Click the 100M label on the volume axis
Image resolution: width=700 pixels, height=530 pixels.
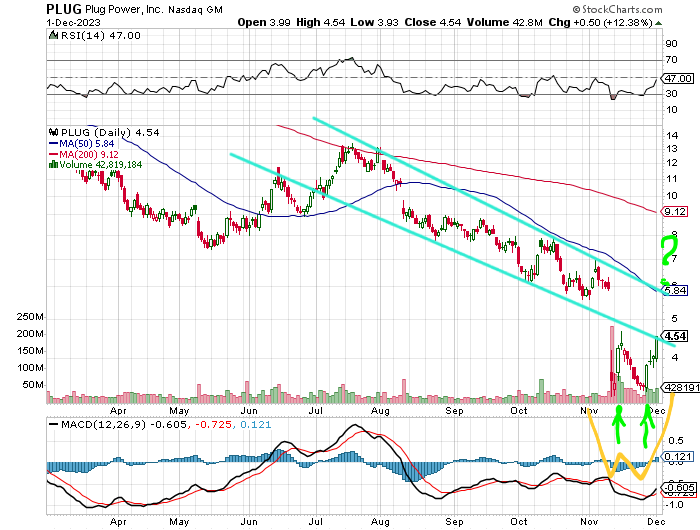coord(30,368)
